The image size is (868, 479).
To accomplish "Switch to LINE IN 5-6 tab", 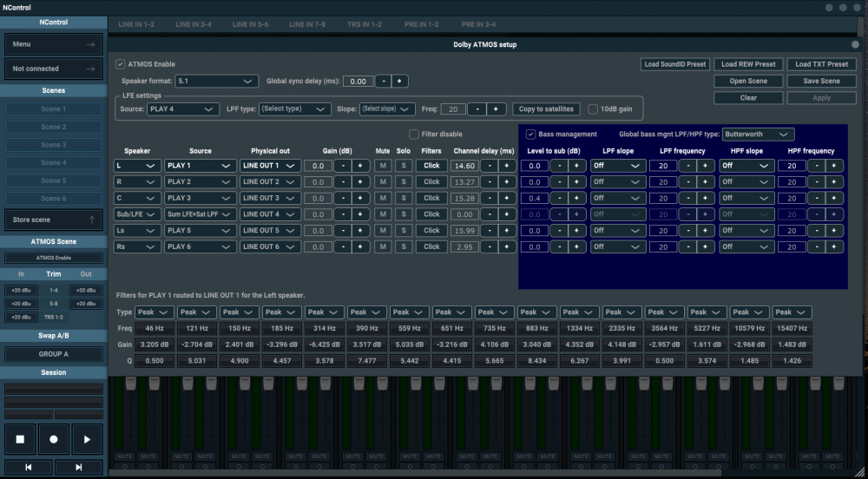I will [x=250, y=24].
